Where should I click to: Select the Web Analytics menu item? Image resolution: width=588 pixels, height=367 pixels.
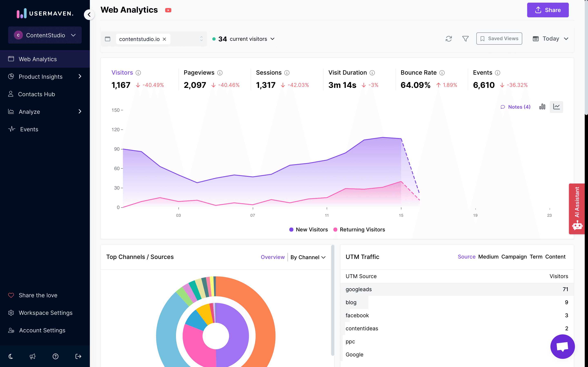click(45, 59)
